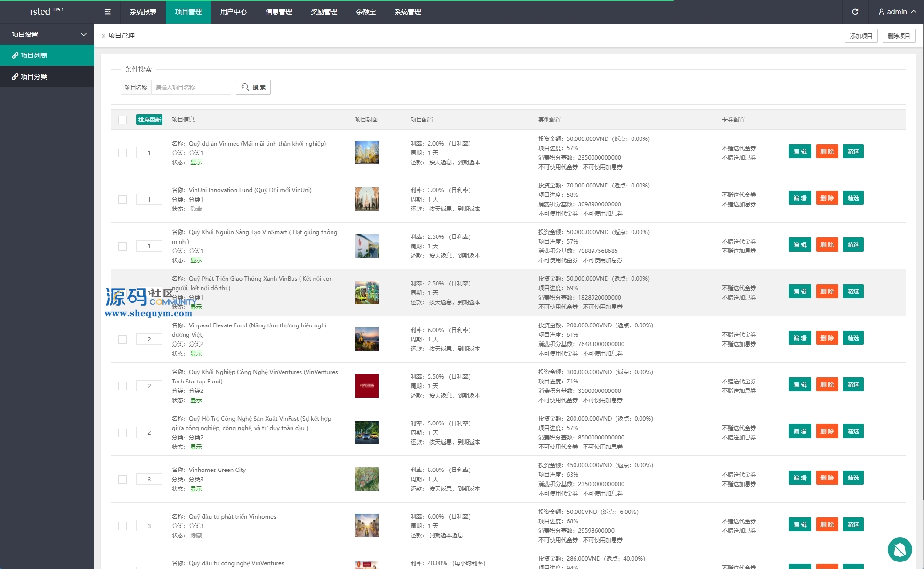The height and width of the screenshot is (569, 924).
Task: Check the select-all checkbox in table header
Action: (x=122, y=120)
